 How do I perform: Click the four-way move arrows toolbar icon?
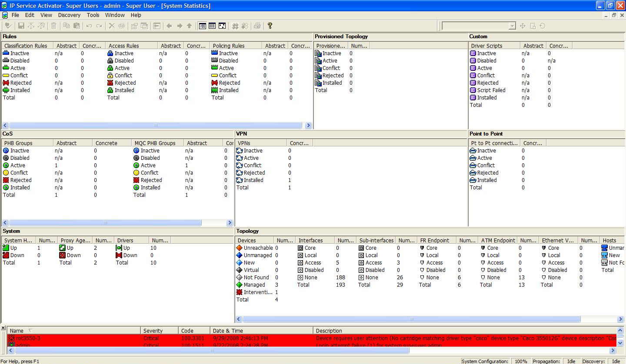pyautogui.click(x=523, y=26)
